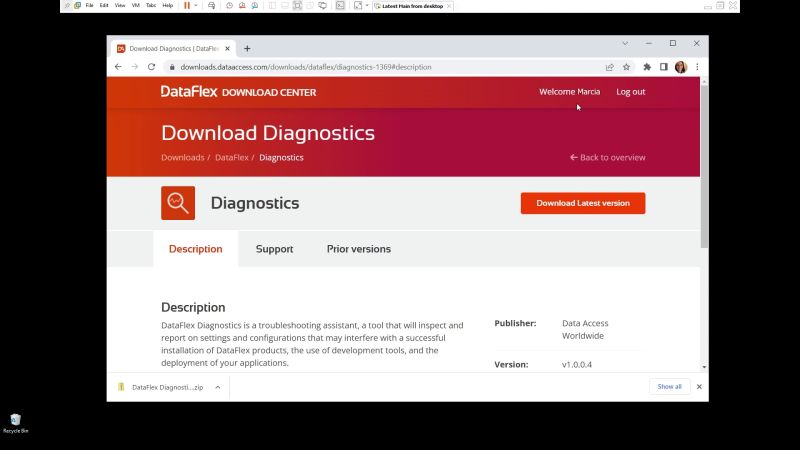Click the site padlock icon
The width and height of the screenshot is (800, 450).
(x=172, y=67)
